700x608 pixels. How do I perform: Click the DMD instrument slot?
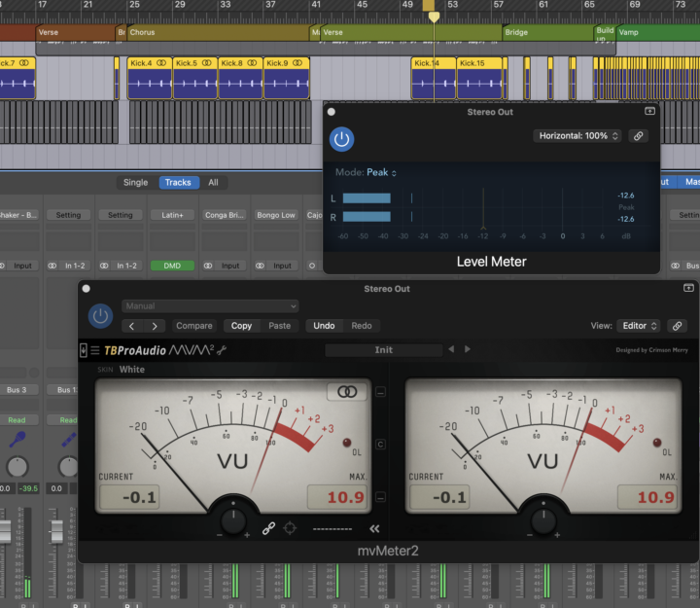[x=172, y=266]
